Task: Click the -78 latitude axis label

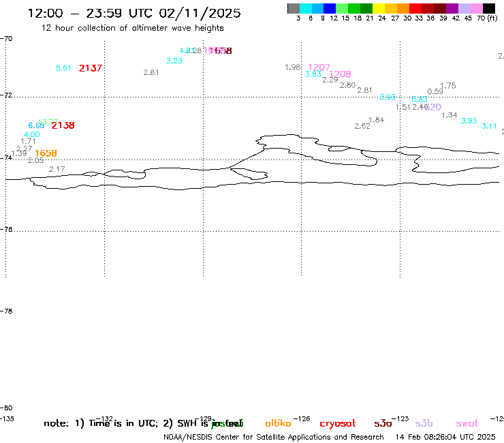Action: 6,311
